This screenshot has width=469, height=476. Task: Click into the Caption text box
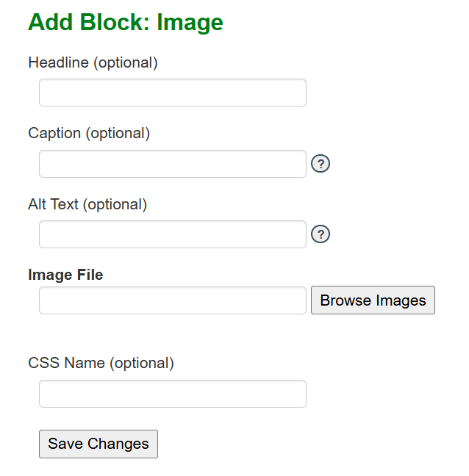172,164
